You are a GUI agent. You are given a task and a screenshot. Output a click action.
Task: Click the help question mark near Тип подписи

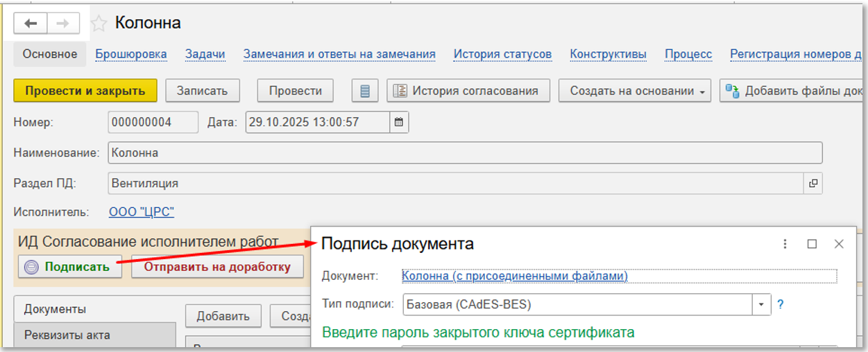click(781, 304)
